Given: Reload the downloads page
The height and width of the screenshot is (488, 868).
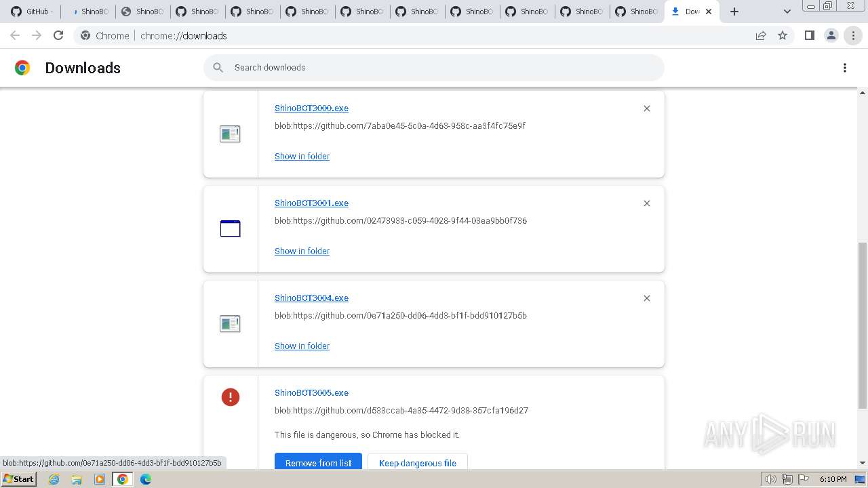Looking at the screenshot, I should pos(58,36).
